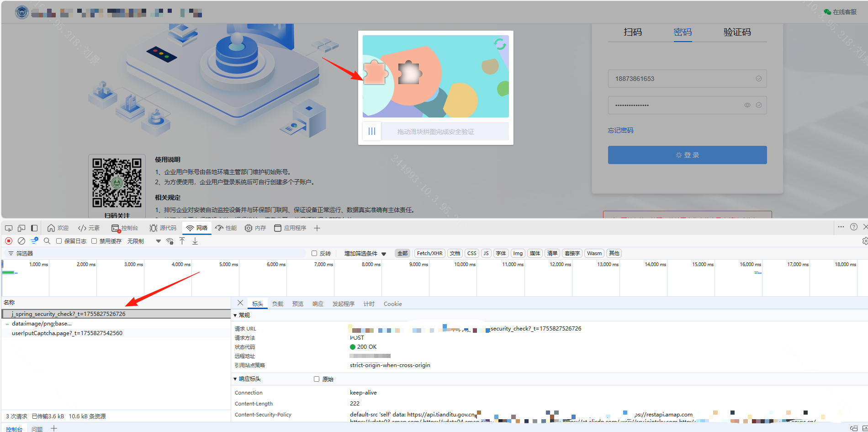Filter requests by CSS

[x=472, y=253]
